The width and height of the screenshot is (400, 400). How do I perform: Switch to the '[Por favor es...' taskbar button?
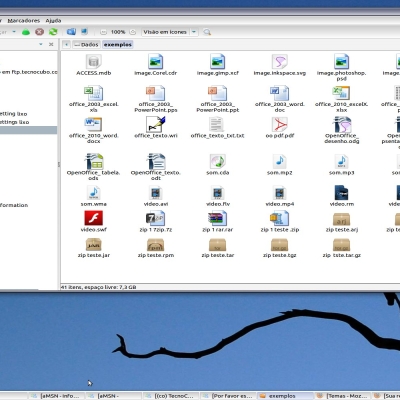pos(228,396)
